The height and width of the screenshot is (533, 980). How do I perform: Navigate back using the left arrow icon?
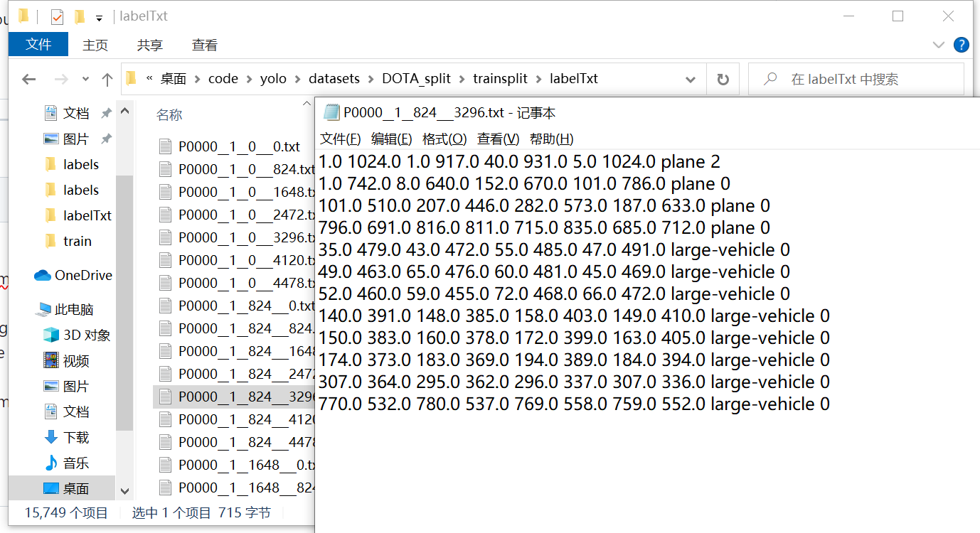[28, 79]
